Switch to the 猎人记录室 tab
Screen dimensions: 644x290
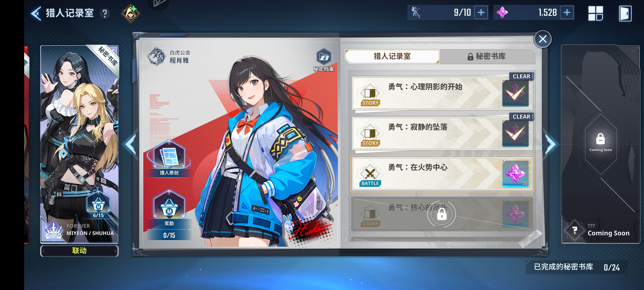coord(392,56)
